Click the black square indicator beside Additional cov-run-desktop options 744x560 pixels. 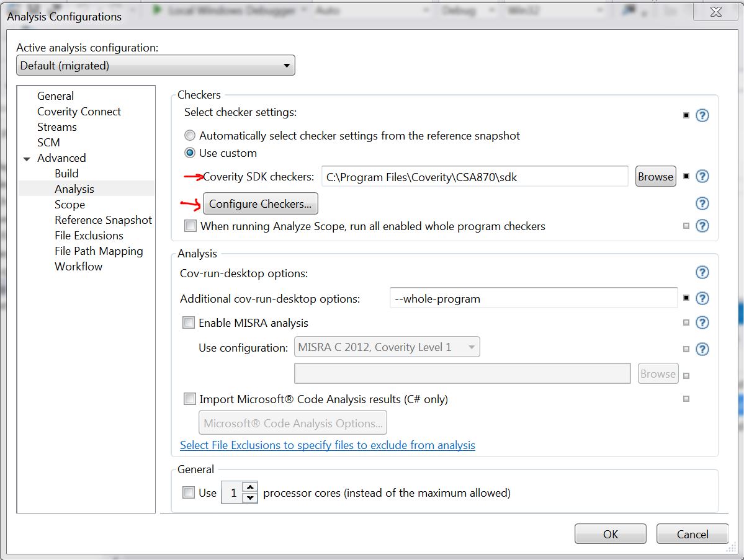(x=686, y=297)
